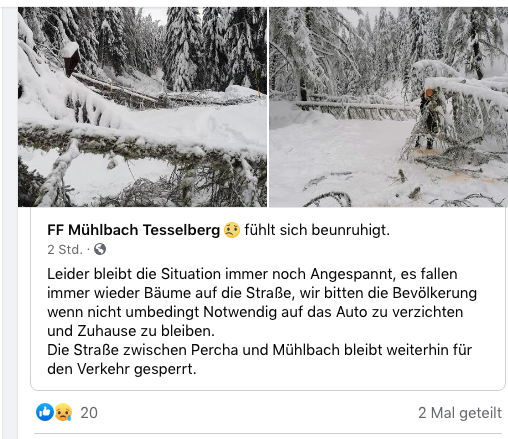Click the worker in orange helmet
The width and height of the screenshot is (508, 439).
point(428,117)
